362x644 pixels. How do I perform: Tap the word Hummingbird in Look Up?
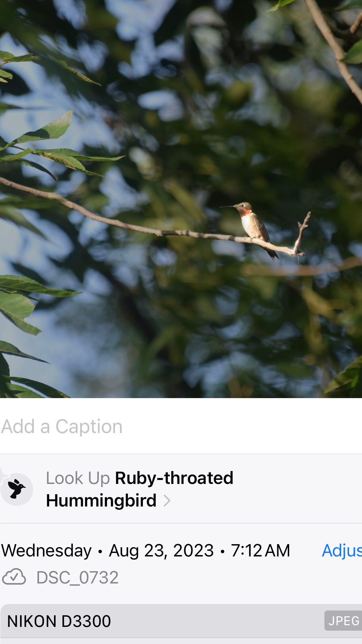coord(101,501)
